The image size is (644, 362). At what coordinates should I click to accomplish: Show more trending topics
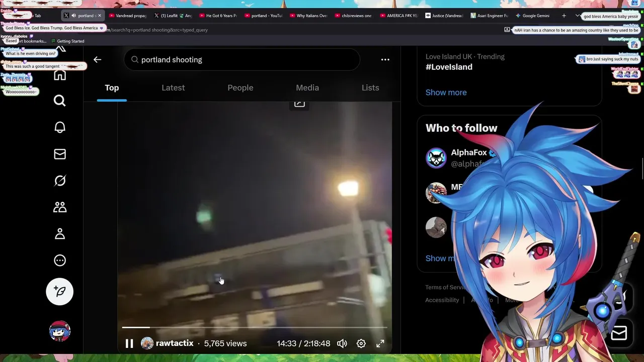tap(446, 93)
